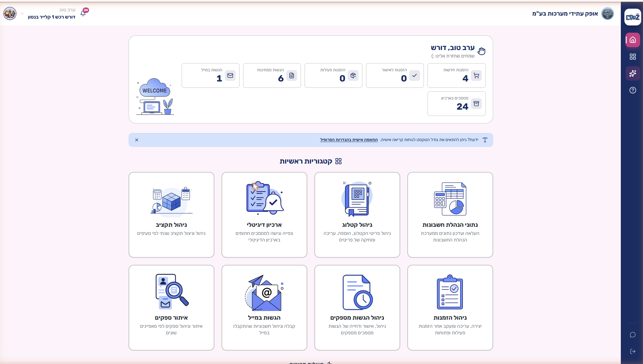Open the grid categories icon in sidebar
Screen dimensions: 643x364
point(633,57)
